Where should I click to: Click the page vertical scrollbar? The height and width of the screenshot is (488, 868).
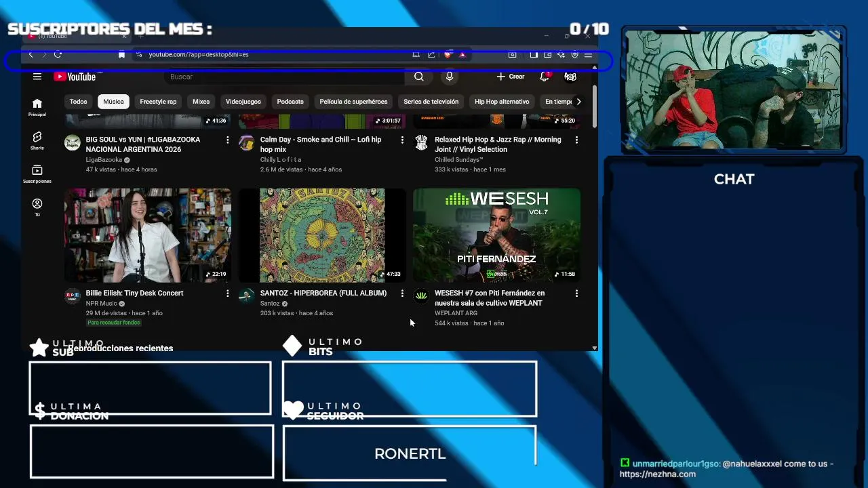[x=595, y=105]
